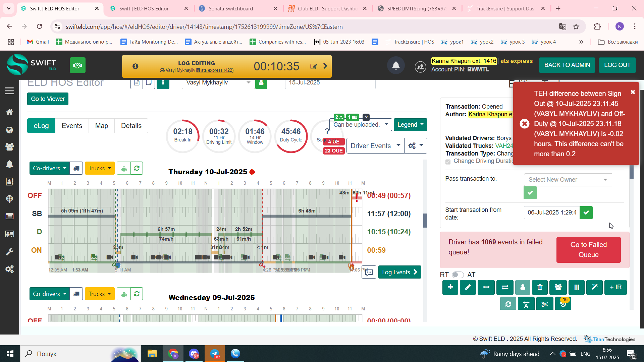Click LOG OUT button
644x362 pixels.
pyautogui.click(x=617, y=65)
